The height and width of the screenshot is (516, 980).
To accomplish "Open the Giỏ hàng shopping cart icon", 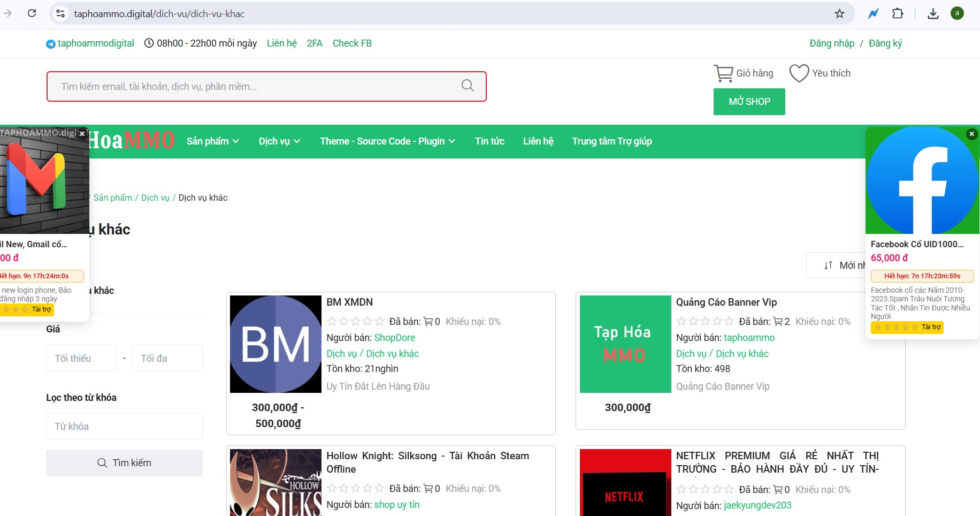I will 724,72.
